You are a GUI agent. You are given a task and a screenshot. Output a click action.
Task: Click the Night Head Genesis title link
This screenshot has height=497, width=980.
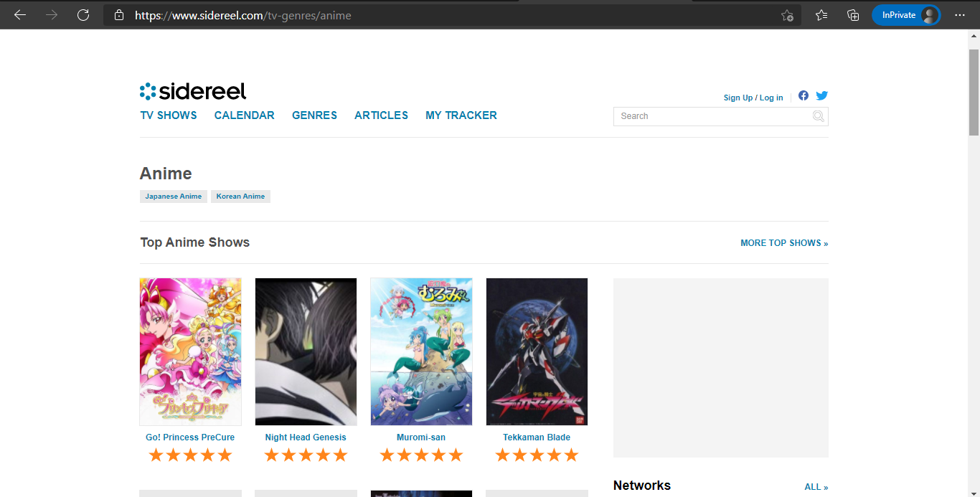pyautogui.click(x=306, y=437)
